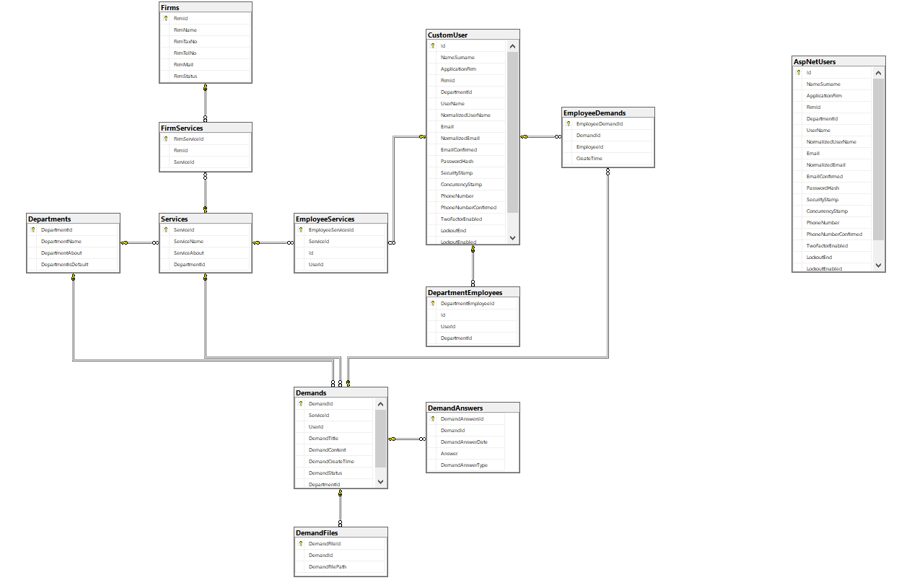Click the EmployeeId column in EmployeeDemands
This screenshot has width=899, height=588.
coord(608,147)
